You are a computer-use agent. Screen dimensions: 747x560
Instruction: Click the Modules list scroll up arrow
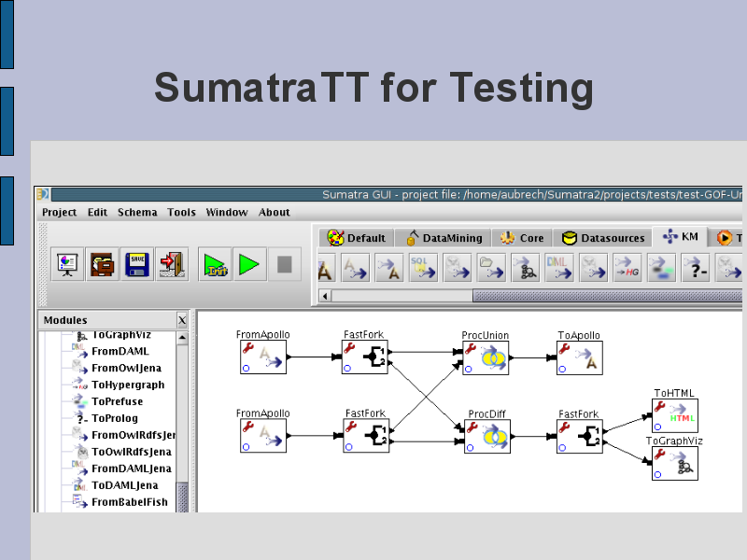coord(182,338)
